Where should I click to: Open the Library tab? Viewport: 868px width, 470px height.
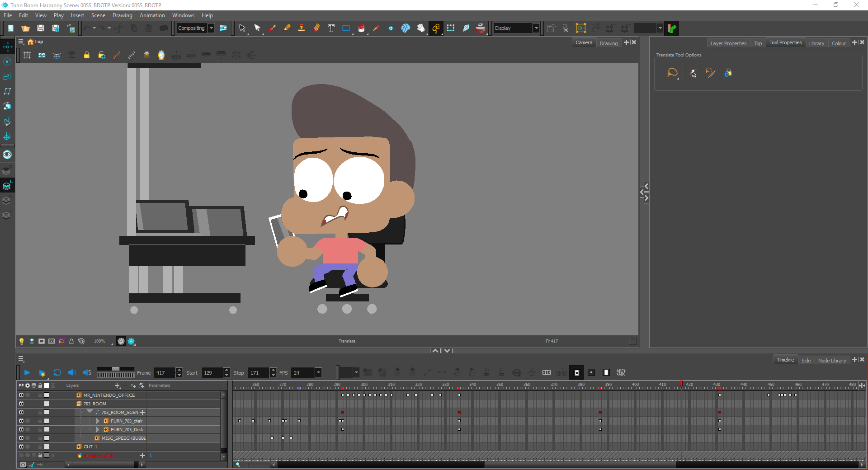tap(816, 43)
